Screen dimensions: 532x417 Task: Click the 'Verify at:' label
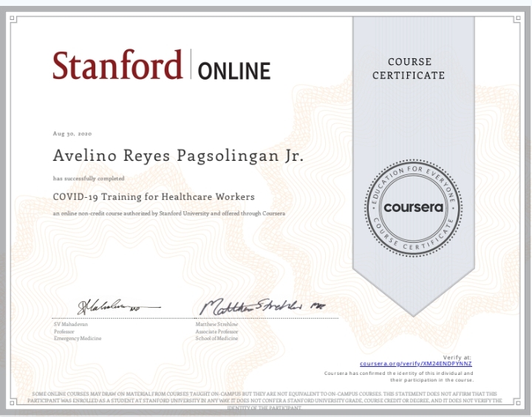pyautogui.click(x=457, y=357)
